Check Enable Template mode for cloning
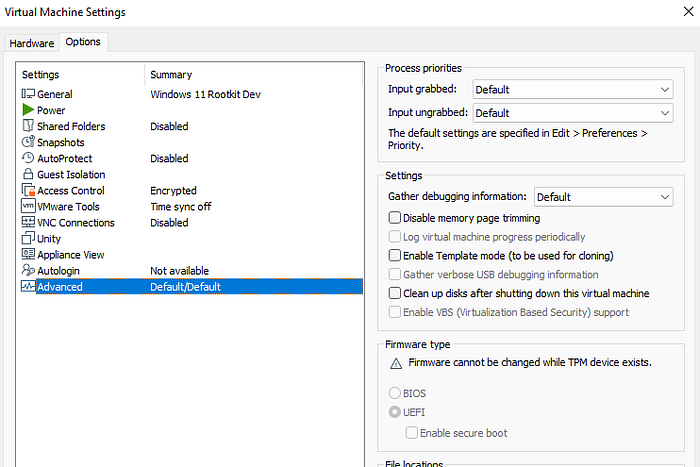Viewport: 700px width, 467px height. 395,256
